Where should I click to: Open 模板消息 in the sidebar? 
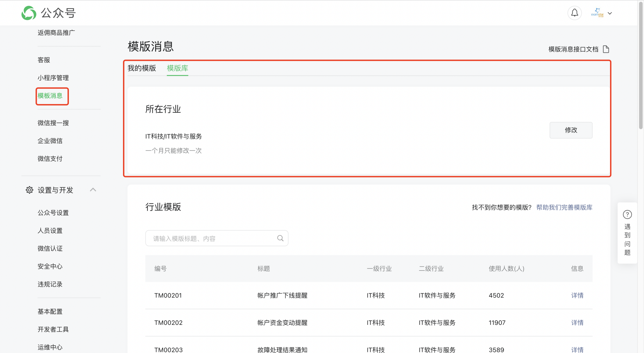tap(50, 96)
